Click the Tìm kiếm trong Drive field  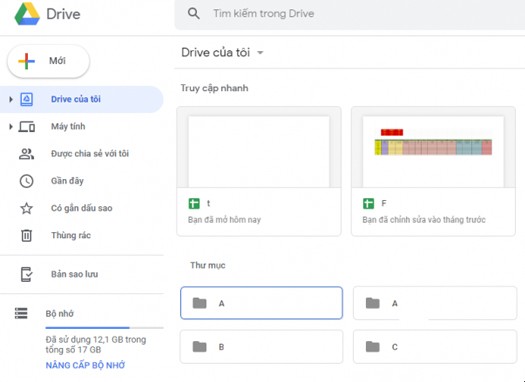[x=350, y=14]
